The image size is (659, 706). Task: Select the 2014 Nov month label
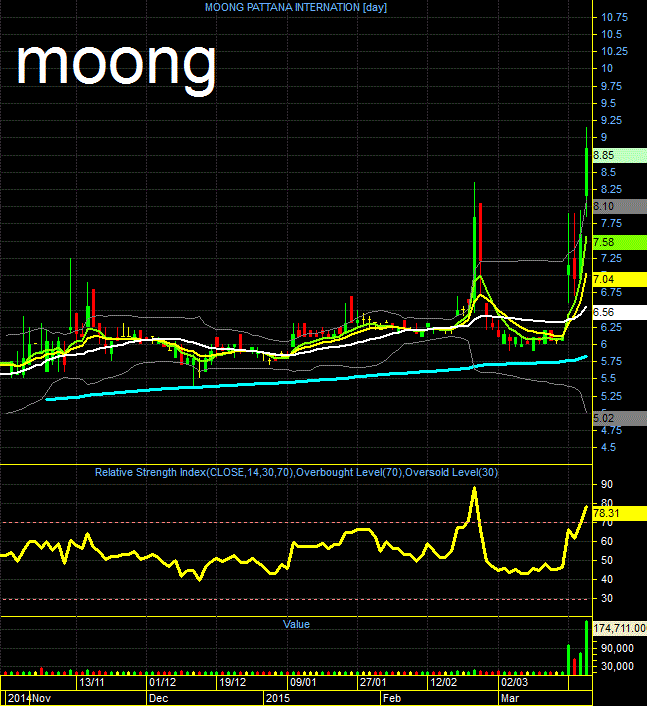click(x=29, y=698)
